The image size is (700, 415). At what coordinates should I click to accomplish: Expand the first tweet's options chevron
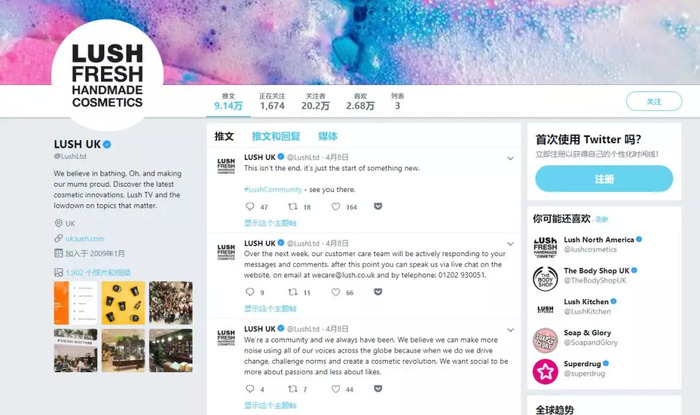click(x=510, y=158)
